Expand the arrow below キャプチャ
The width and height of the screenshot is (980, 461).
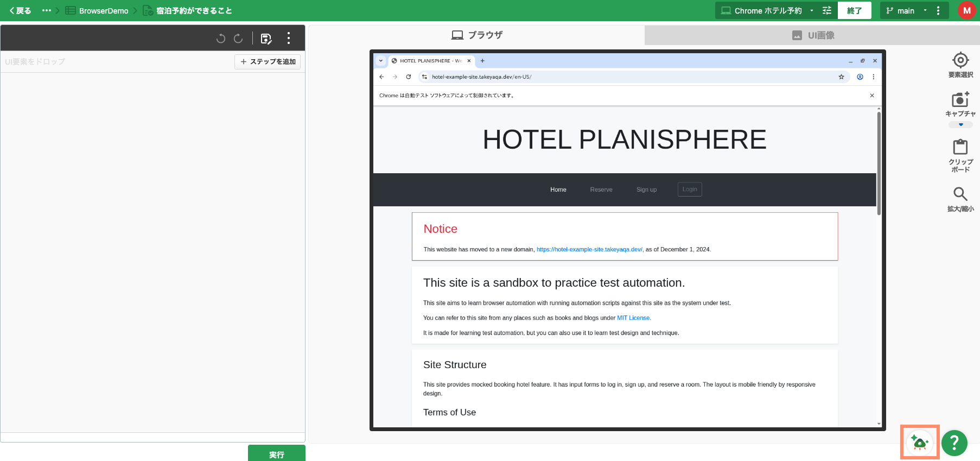(x=960, y=125)
